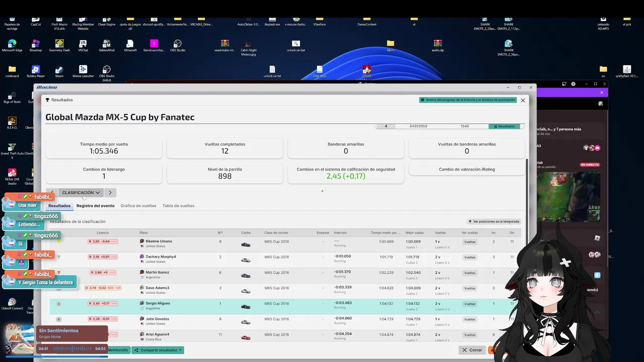Expand Compartir resultados menu
The height and width of the screenshot is (362, 644).
[158, 350]
